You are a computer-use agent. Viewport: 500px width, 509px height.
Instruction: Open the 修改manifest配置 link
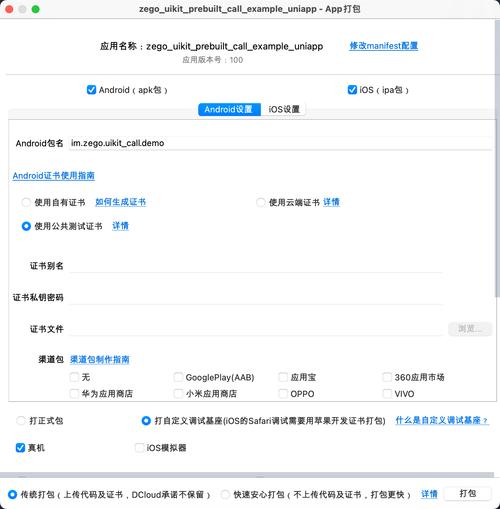coord(383,46)
